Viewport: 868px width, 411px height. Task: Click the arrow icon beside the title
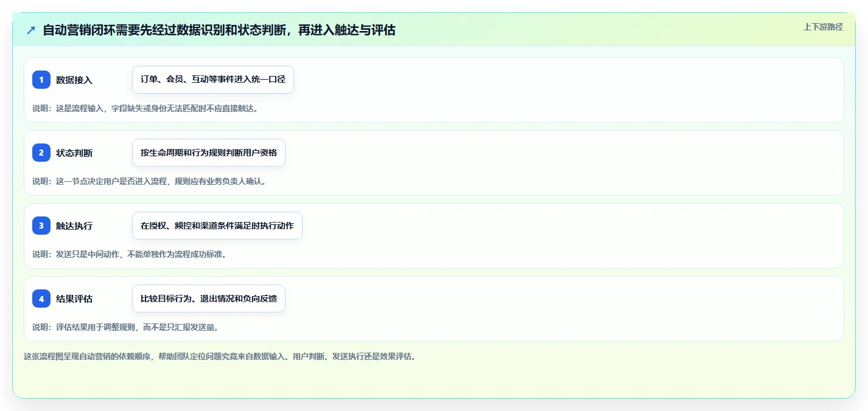(31, 30)
